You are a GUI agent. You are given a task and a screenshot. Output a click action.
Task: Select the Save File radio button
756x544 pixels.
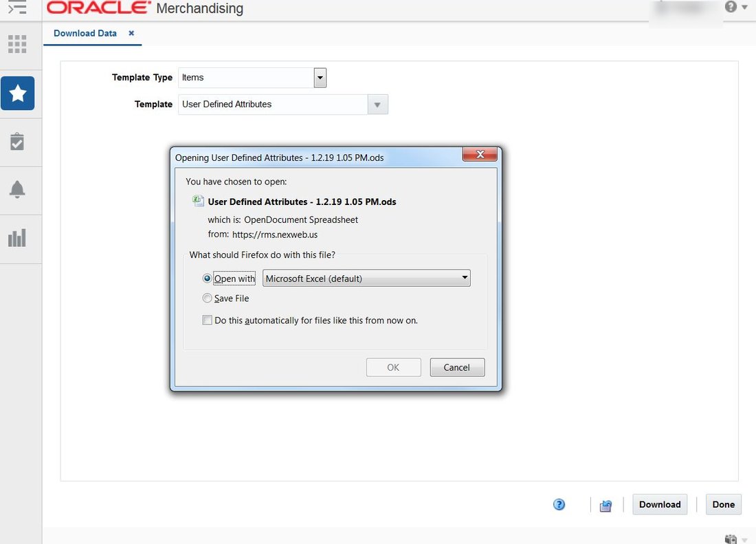point(207,298)
